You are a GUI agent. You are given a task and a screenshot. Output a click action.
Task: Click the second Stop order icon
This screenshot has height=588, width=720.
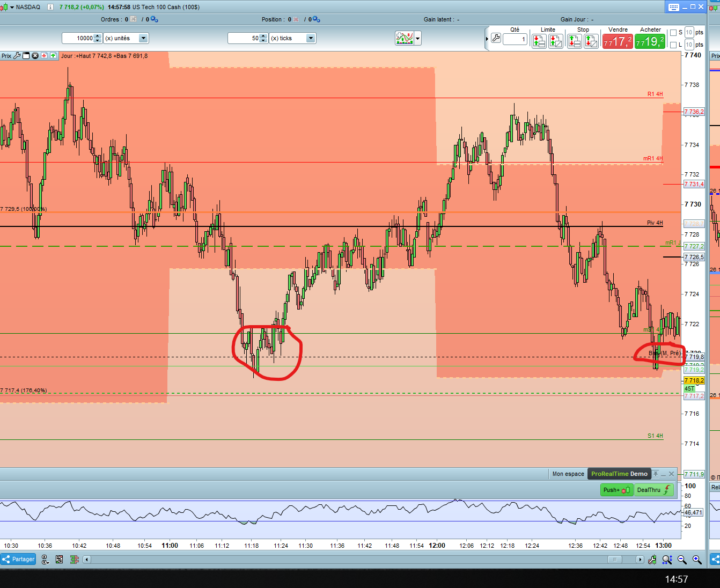point(591,41)
